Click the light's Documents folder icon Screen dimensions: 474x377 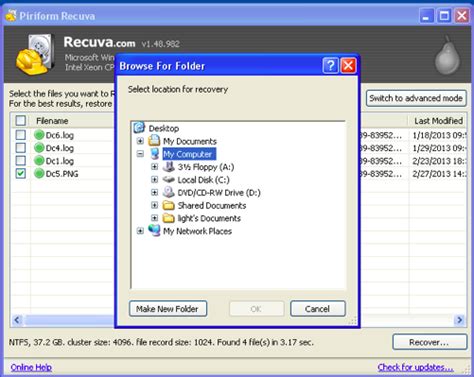tap(169, 218)
